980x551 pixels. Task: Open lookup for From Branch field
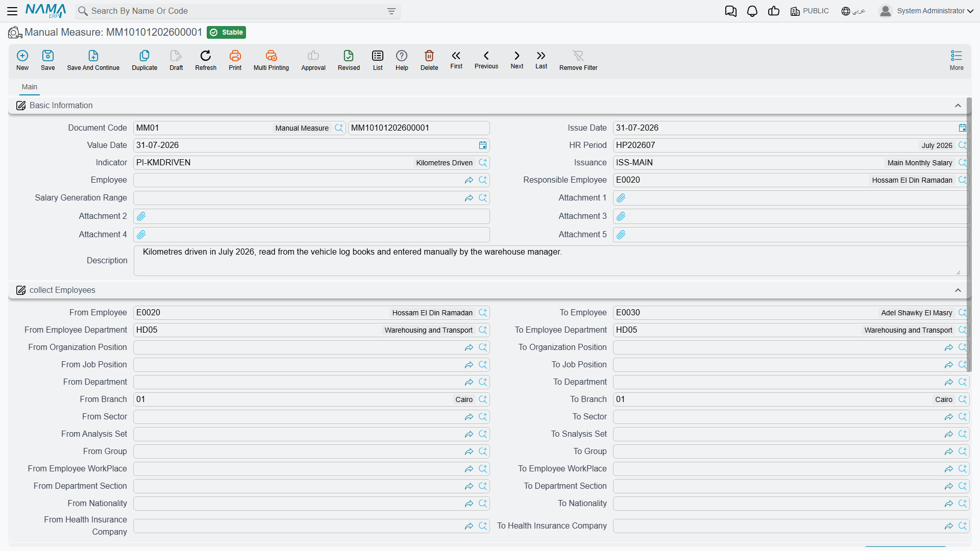click(483, 399)
